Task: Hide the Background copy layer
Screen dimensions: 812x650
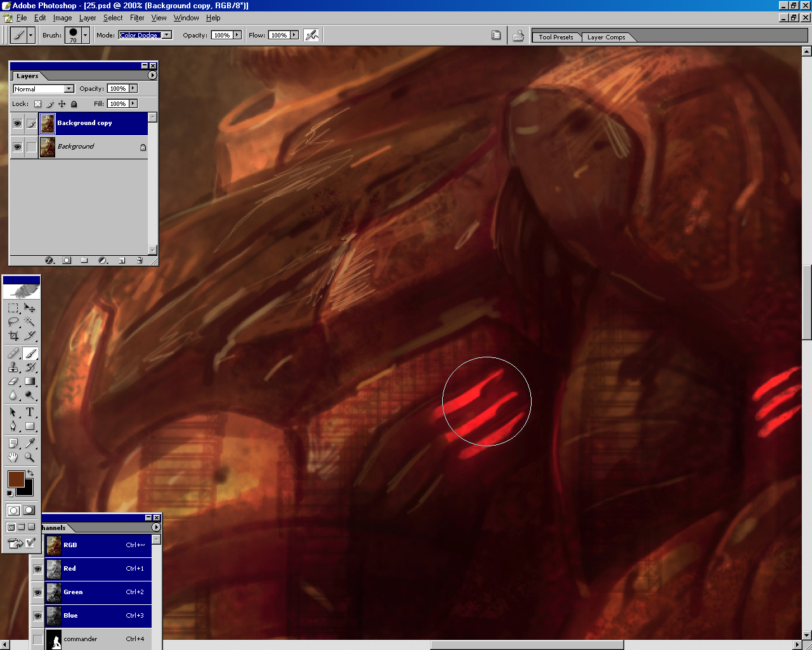Action: click(x=18, y=123)
